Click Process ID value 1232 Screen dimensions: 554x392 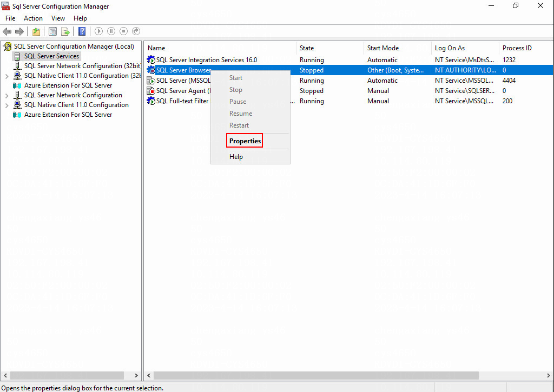pos(509,59)
